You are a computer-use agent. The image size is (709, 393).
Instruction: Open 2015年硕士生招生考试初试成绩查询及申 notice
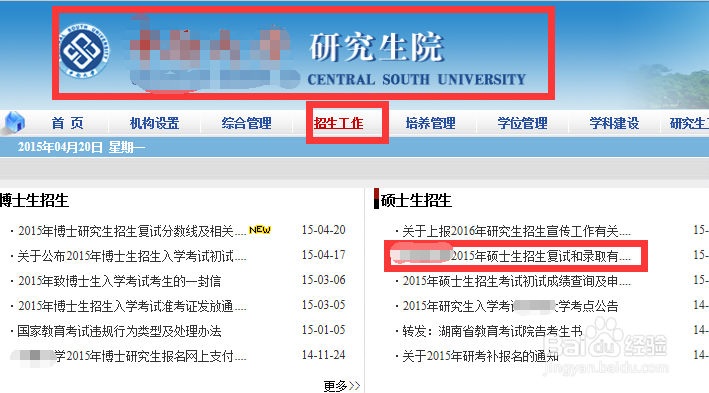click(516, 281)
